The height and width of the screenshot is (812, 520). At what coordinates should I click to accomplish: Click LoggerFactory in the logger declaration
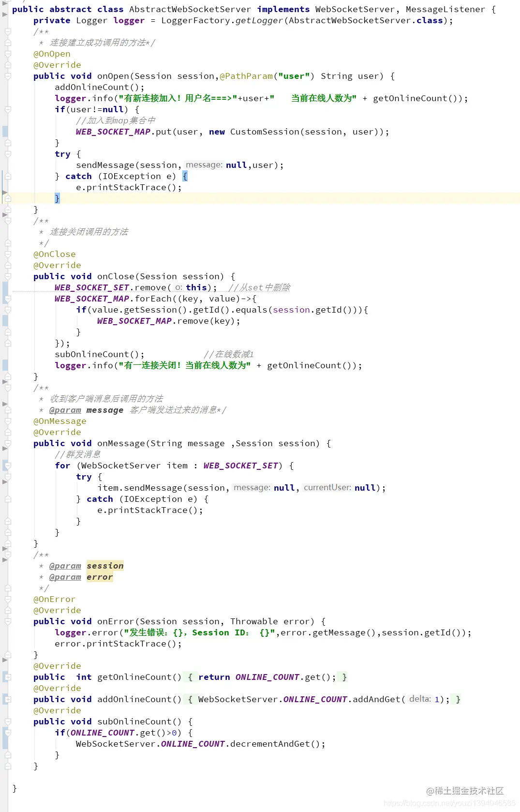[195, 20]
